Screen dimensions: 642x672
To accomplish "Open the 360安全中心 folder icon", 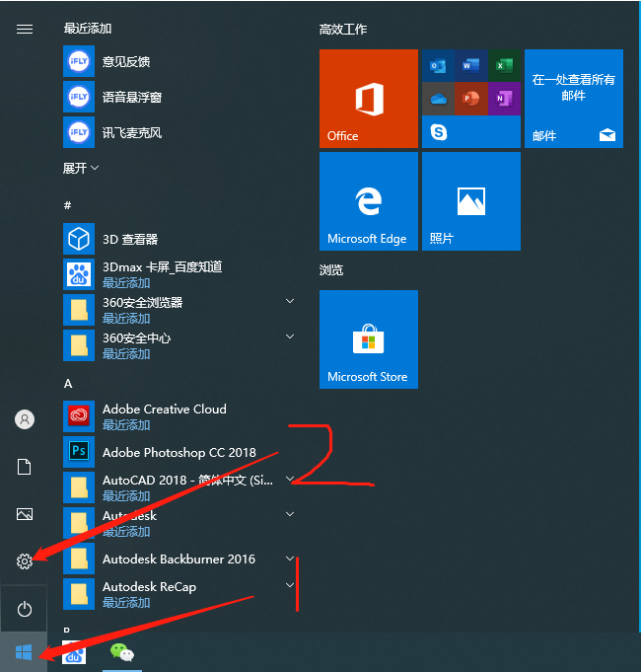I will click(79, 345).
